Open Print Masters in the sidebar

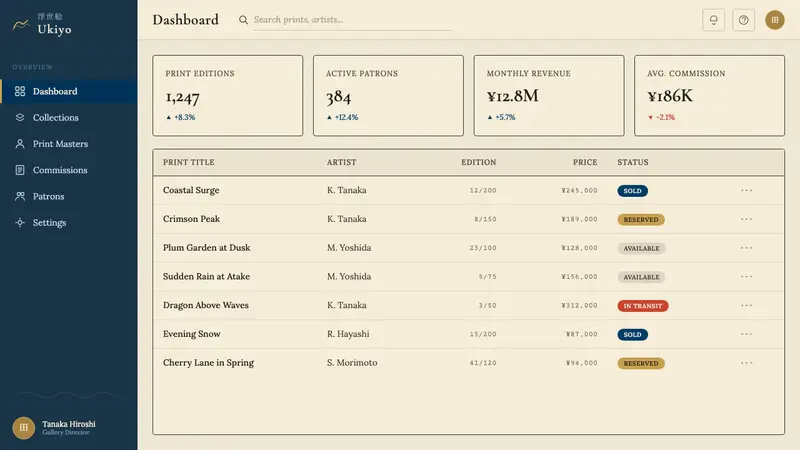(68, 144)
